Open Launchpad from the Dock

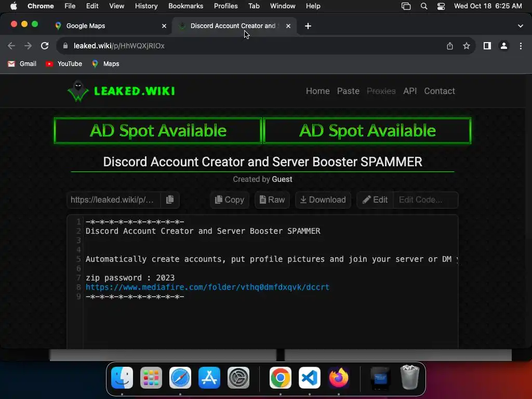tap(151, 378)
